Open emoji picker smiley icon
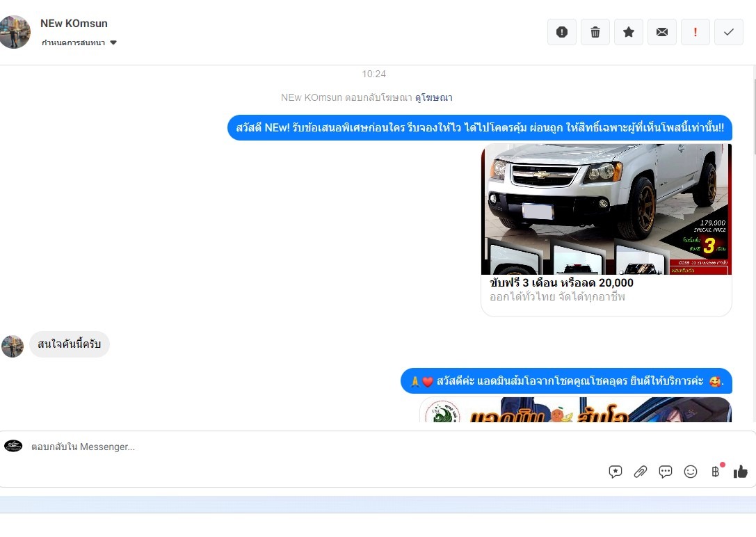The height and width of the screenshot is (537, 756). coord(691,472)
